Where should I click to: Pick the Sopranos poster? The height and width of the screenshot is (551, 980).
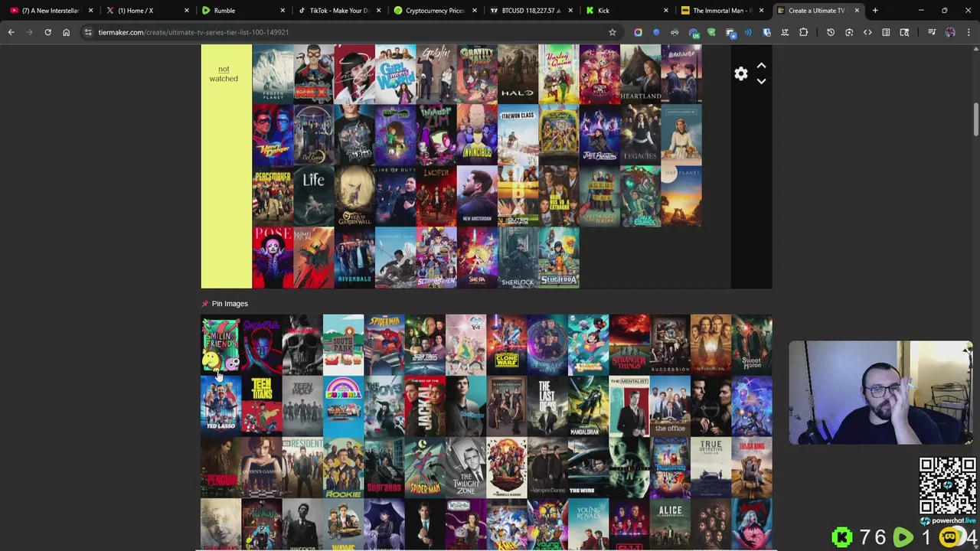click(384, 467)
